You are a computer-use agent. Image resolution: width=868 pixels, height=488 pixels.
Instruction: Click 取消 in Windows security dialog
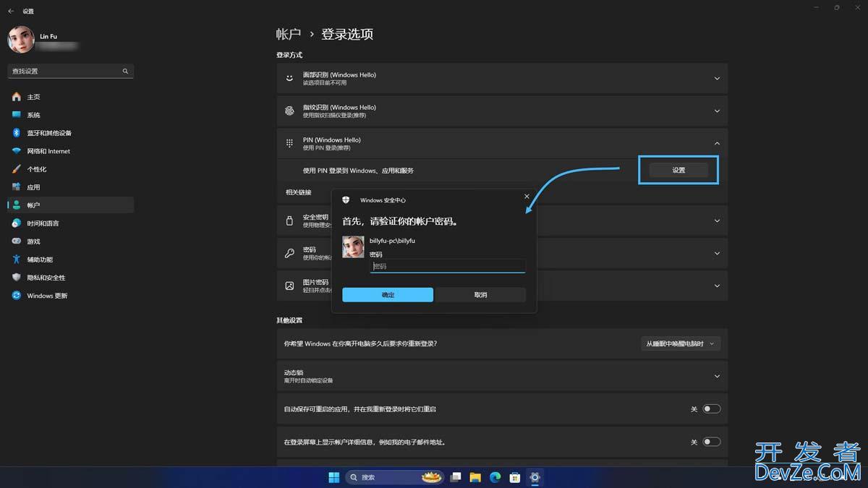pos(480,295)
